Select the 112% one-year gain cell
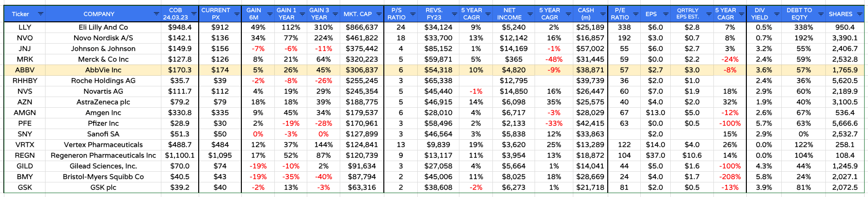This screenshot has height=197, width=868. coord(291,27)
